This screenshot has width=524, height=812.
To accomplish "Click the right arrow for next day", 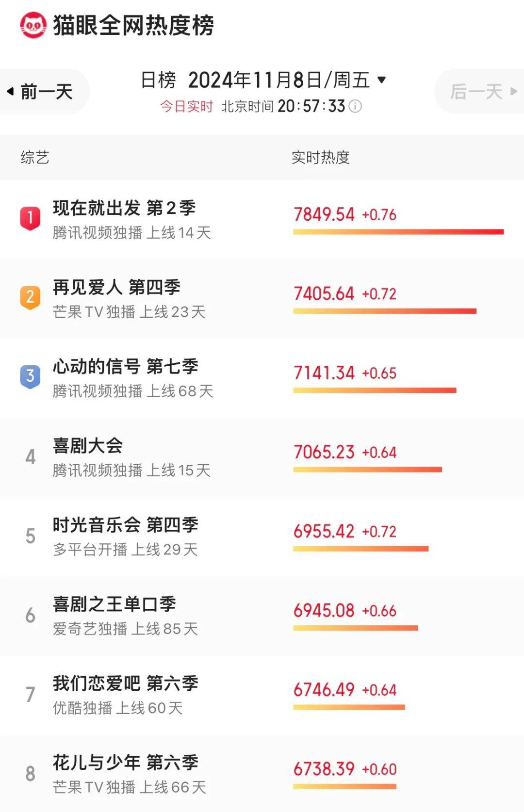I will (514, 91).
